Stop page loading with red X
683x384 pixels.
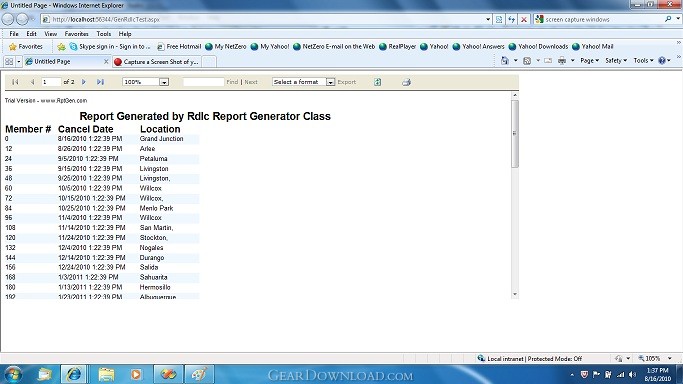(x=524, y=19)
